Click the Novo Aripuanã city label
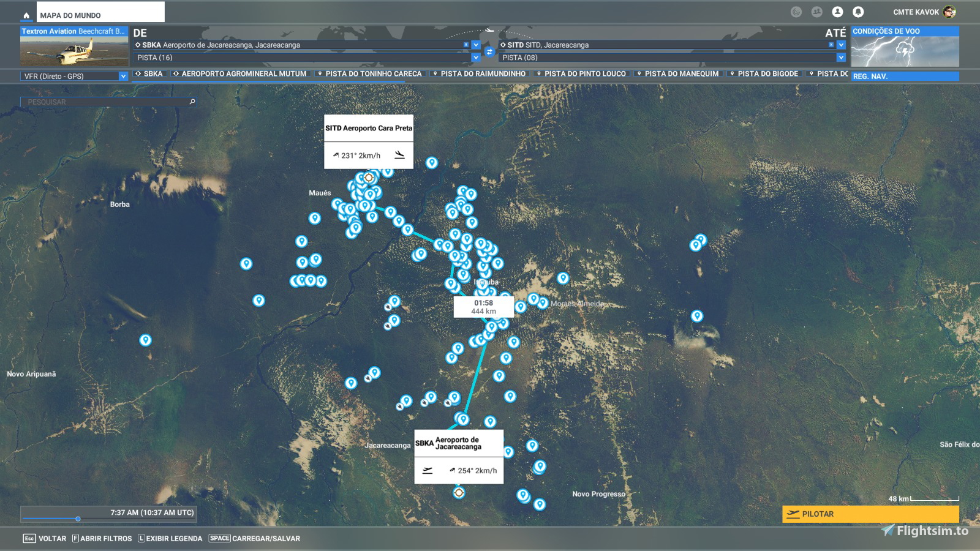The width and height of the screenshot is (980, 551). tap(31, 374)
